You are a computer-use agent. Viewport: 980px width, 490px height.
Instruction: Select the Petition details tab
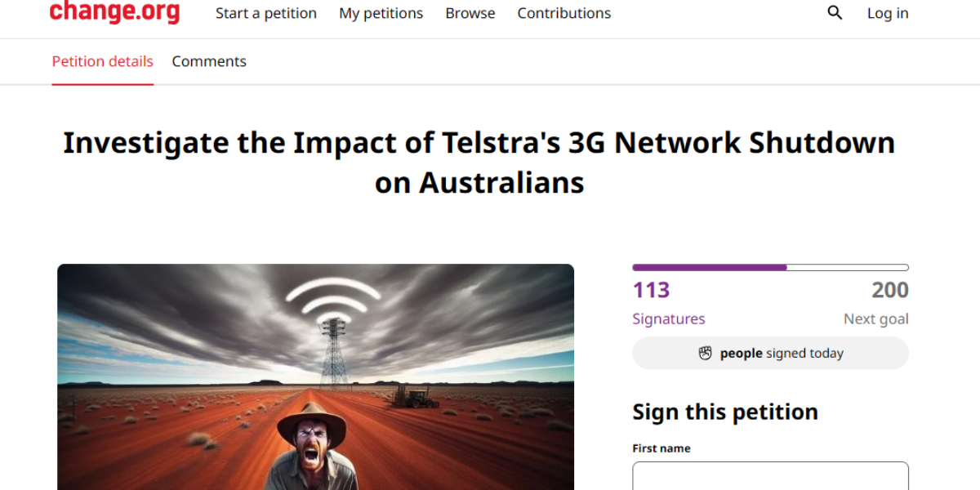coord(102,61)
